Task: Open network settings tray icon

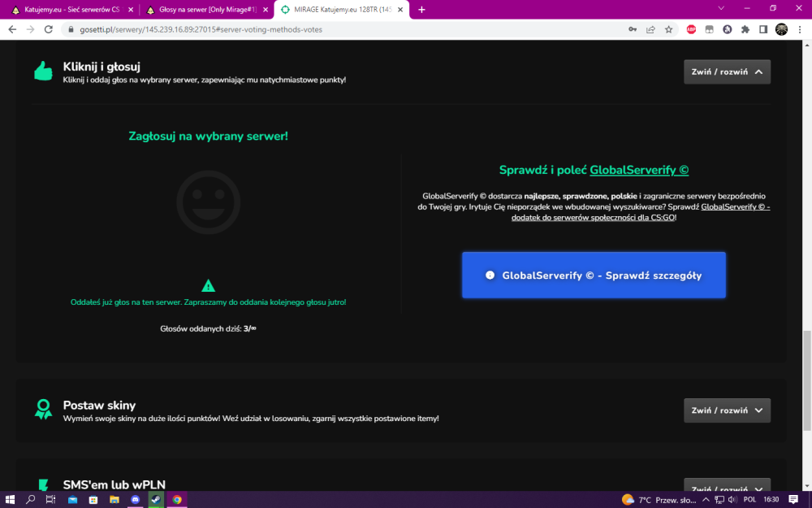Action: 719,500
